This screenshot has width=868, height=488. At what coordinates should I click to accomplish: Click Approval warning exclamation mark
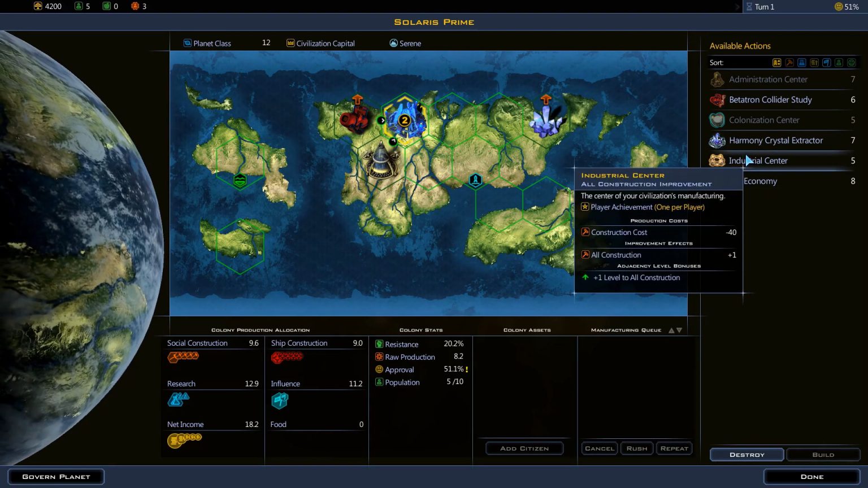[467, 369]
